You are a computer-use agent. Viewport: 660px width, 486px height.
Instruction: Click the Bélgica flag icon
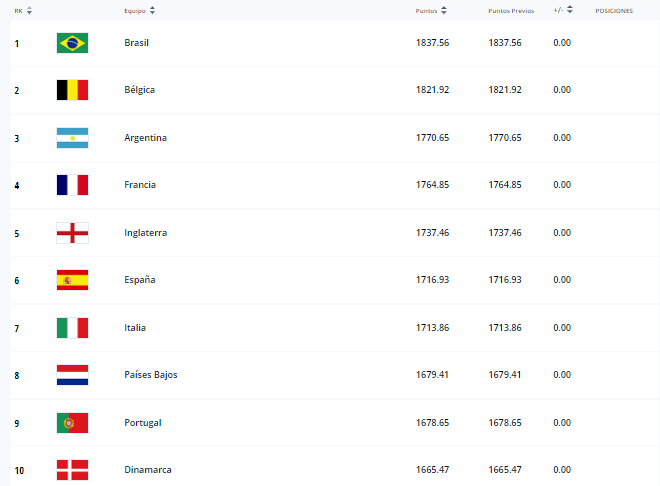72,90
